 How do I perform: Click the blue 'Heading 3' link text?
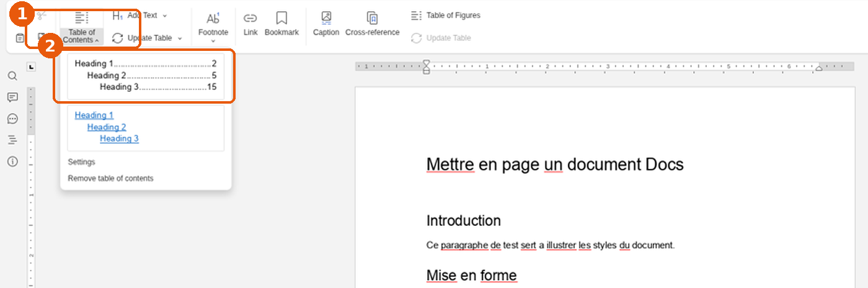tap(120, 138)
